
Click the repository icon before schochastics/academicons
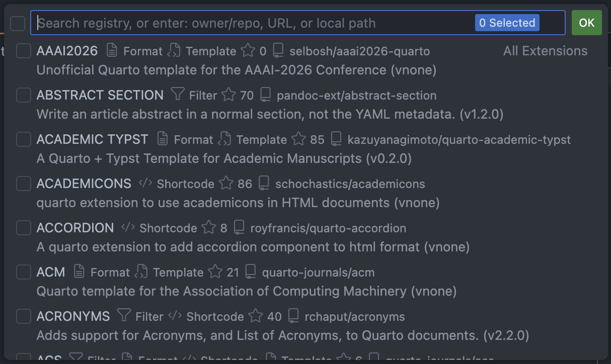click(264, 183)
